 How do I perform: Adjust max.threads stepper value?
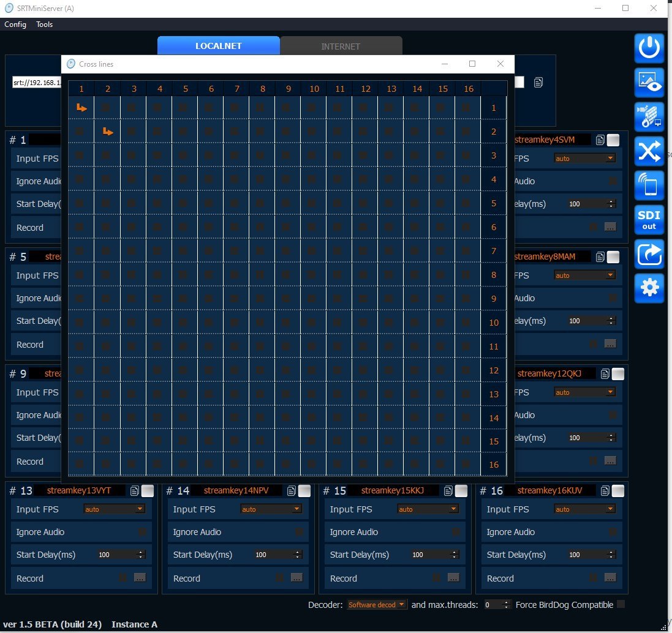pyautogui.click(x=506, y=604)
